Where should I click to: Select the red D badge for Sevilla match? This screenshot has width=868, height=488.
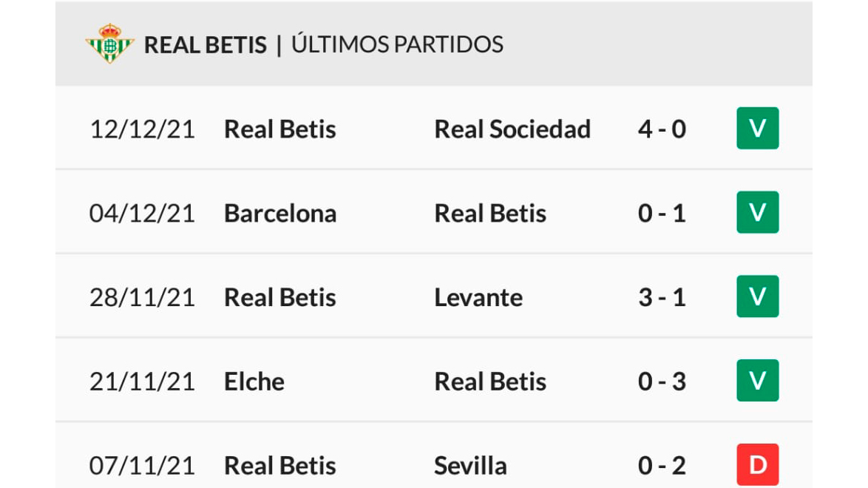click(x=757, y=465)
